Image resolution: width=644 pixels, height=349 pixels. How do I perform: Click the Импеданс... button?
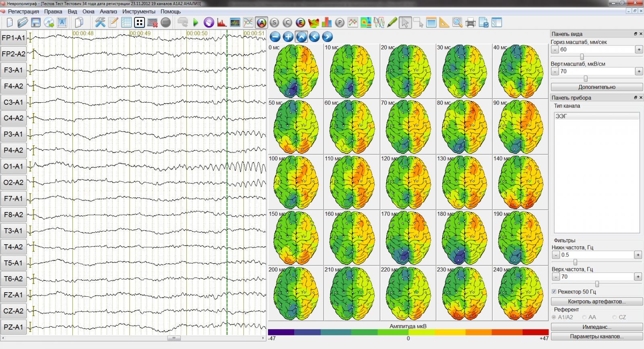point(597,327)
